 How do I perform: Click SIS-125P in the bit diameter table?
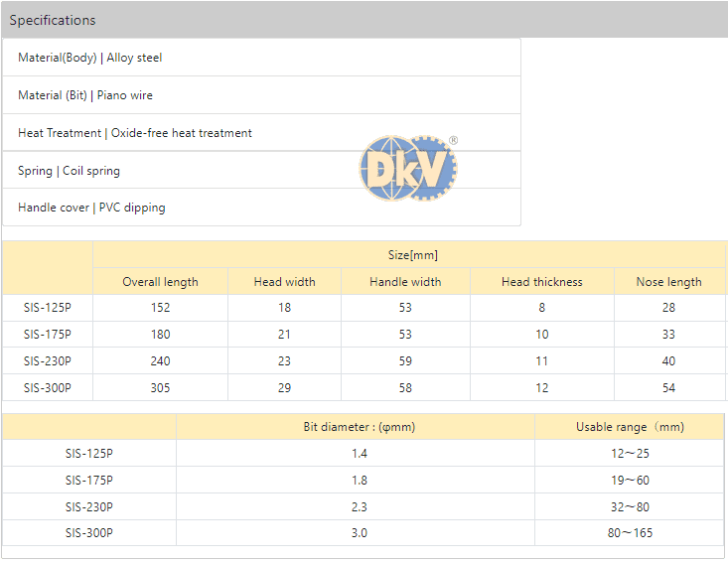[x=89, y=454]
